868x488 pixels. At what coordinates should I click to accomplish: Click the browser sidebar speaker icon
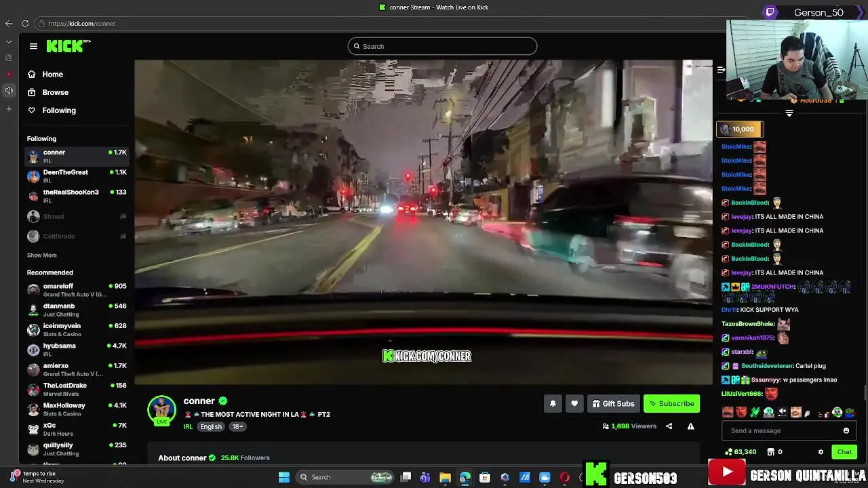(x=9, y=91)
